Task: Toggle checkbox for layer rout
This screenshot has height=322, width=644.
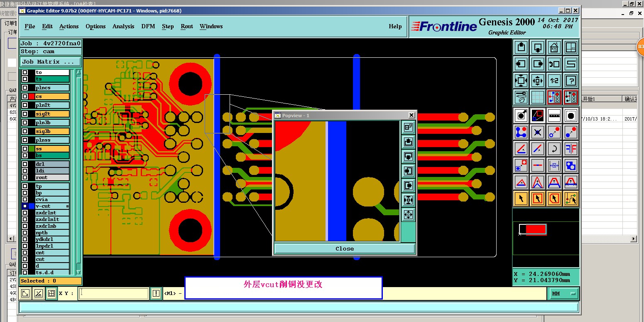Action: pyautogui.click(x=25, y=177)
